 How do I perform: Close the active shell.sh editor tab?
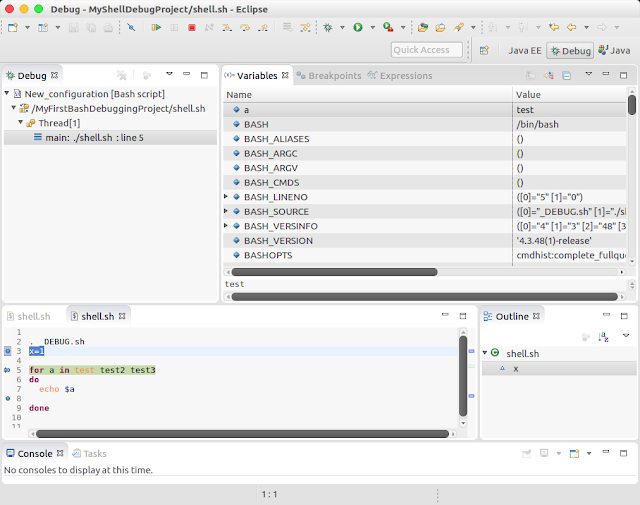pos(122,316)
